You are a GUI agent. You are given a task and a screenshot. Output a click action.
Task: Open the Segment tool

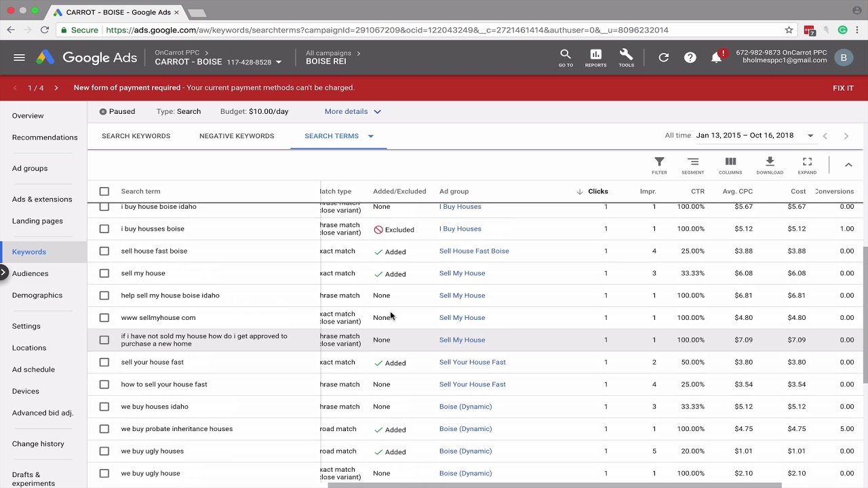pyautogui.click(x=693, y=165)
